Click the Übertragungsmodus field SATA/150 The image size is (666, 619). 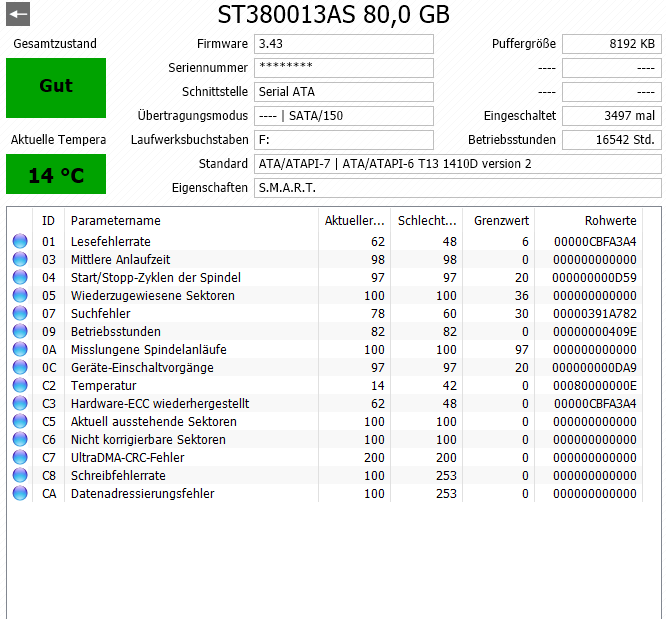point(344,116)
